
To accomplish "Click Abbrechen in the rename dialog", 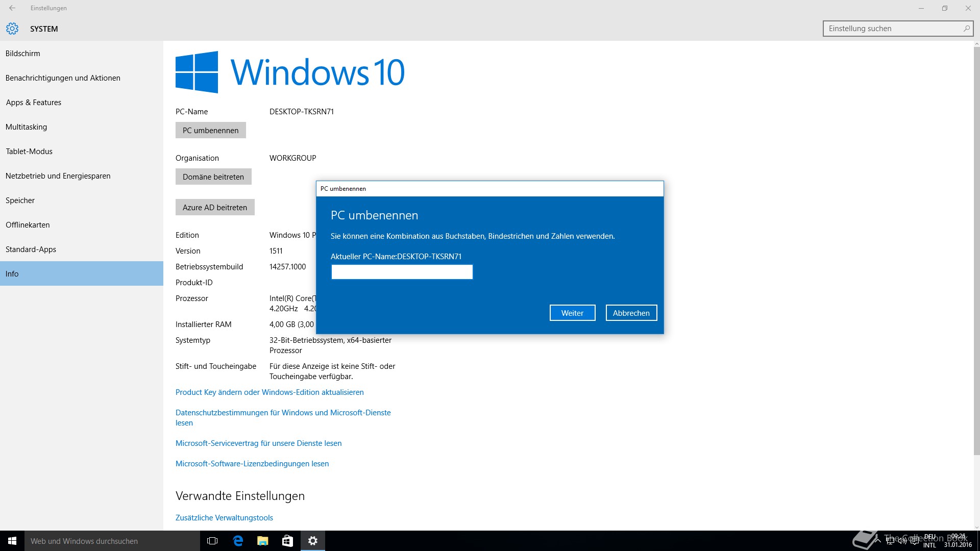I will tap(631, 313).
